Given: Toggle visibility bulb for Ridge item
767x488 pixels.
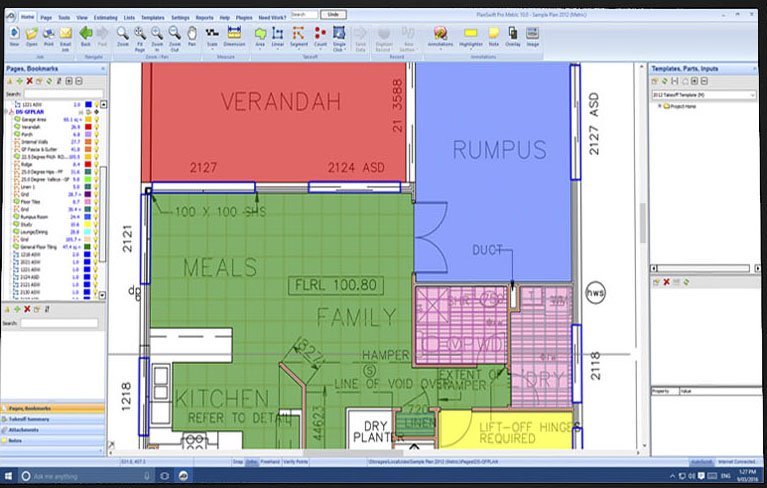Looking at the screenshot, I should coord(96,164).
